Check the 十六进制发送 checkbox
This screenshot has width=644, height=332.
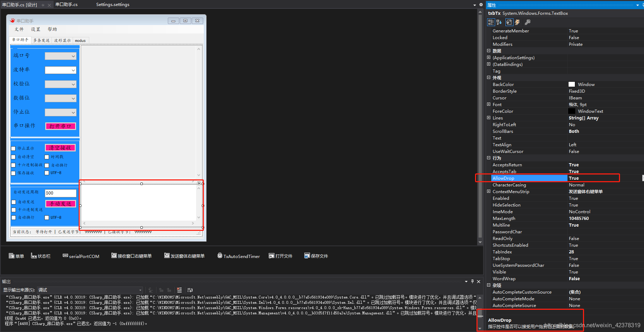click(14, 210)
